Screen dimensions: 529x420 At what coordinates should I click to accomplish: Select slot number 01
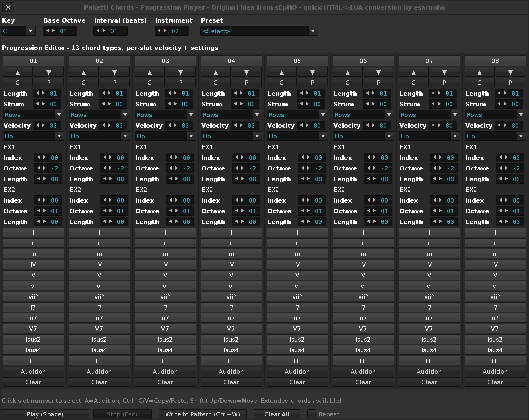[33, 61]
